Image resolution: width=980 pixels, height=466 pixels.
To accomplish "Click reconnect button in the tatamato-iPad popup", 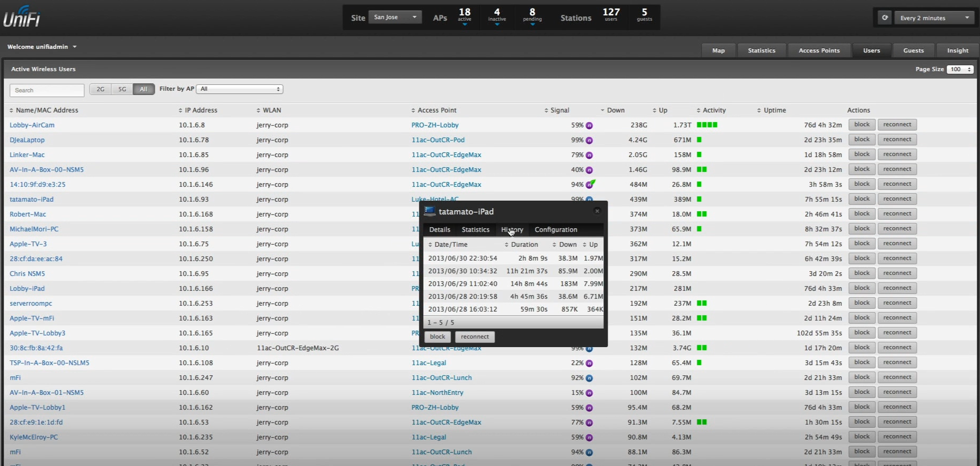I will tap(475, 337).
